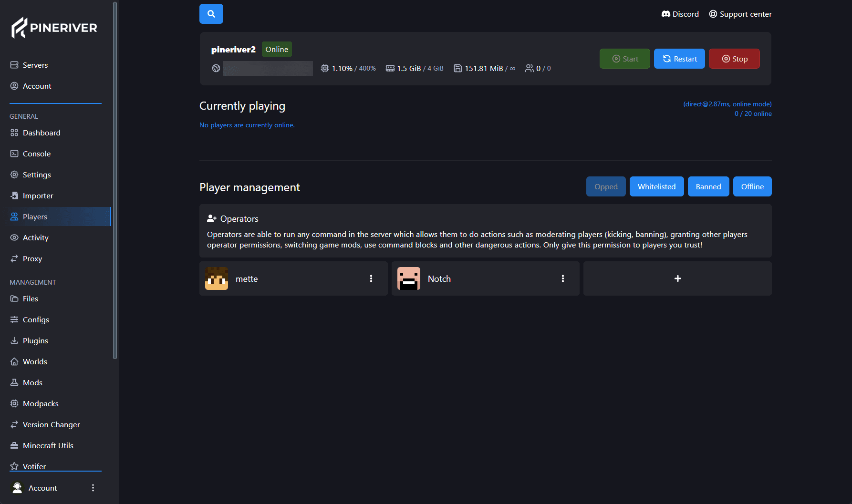This screenshot has width=852, height=504.
Task: Open the Activity page
Action: 55,237
